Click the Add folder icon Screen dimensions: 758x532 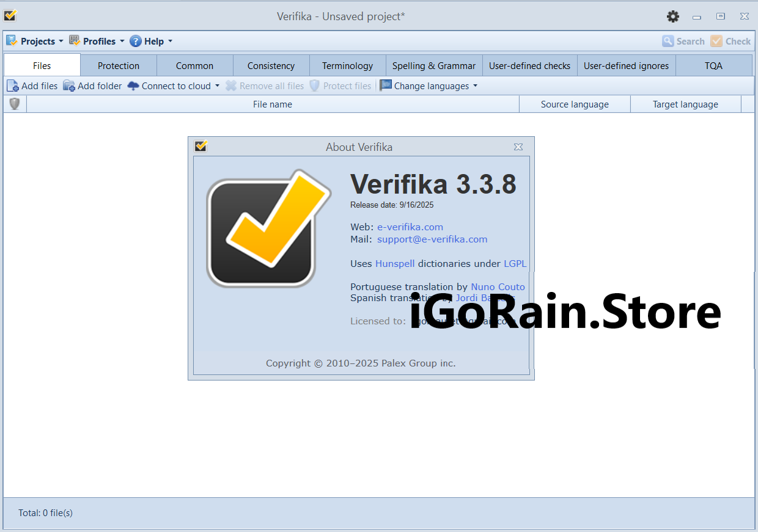pyautogui.click(x=69, y=86)
